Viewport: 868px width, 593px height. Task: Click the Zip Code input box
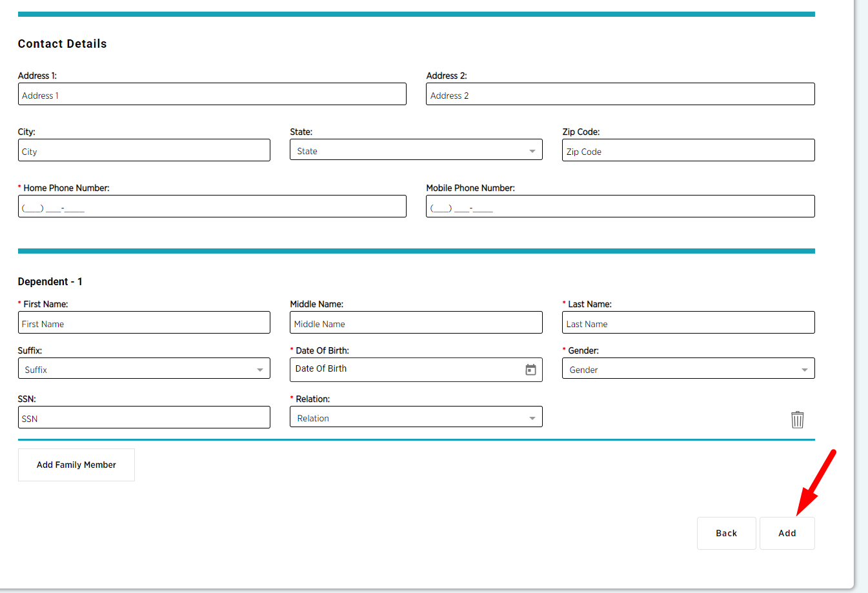[688, 151]
